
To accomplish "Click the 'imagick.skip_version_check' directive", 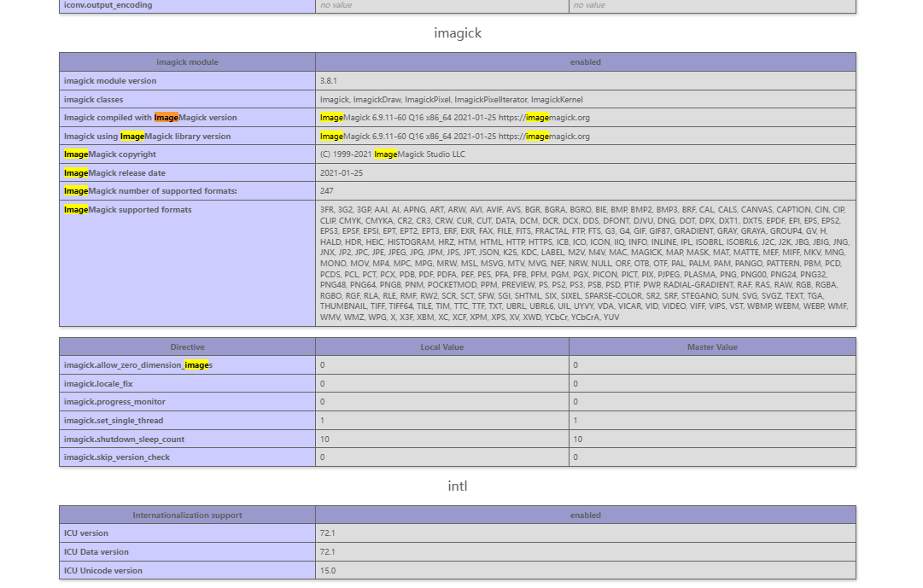I will click(117, 457).
